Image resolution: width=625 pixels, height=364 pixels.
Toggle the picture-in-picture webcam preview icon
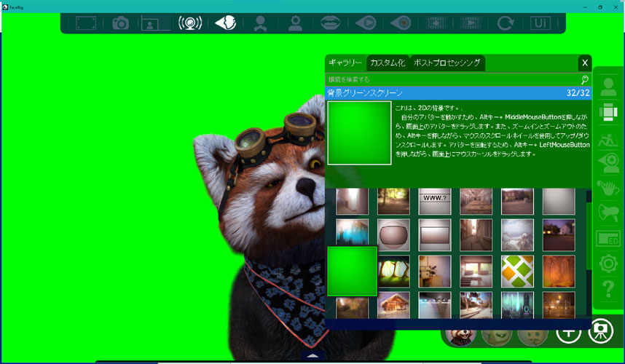(x=155, y=23)
